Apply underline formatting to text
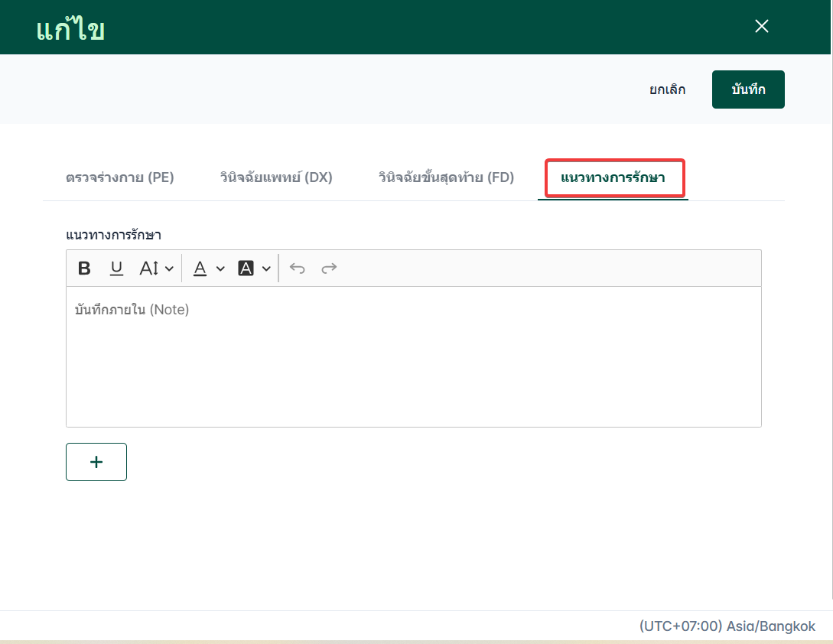Image resolution: width=833 pixels, height=644 pixels. (116, 268)
